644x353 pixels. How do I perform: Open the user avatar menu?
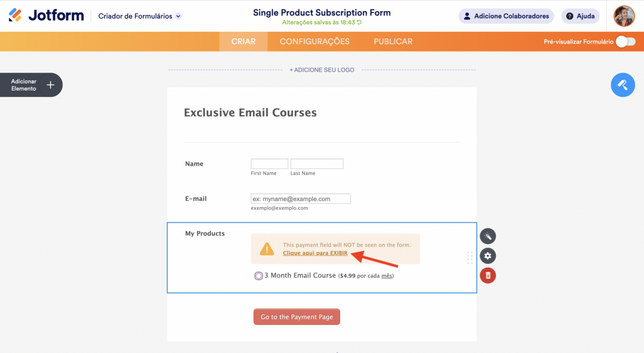tap(624, 16)
